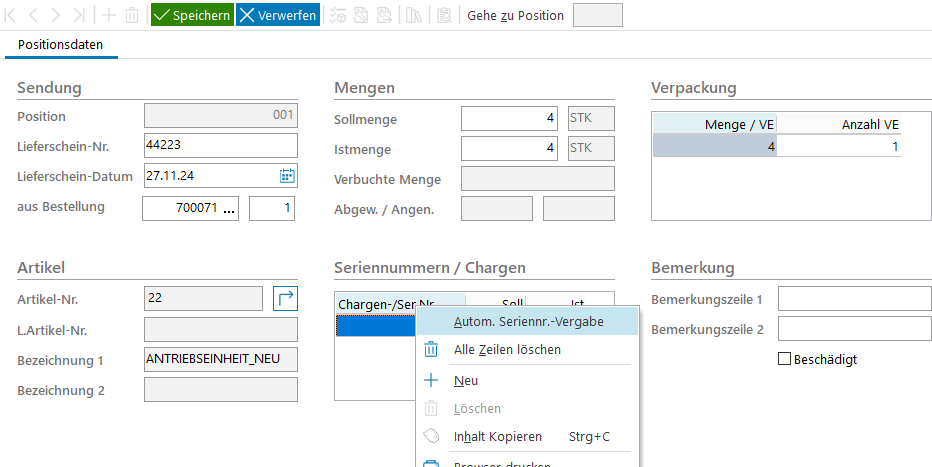Jump to first record arrow icon
This screenshot has width=932, height=467.
click(x=11, y=15)
